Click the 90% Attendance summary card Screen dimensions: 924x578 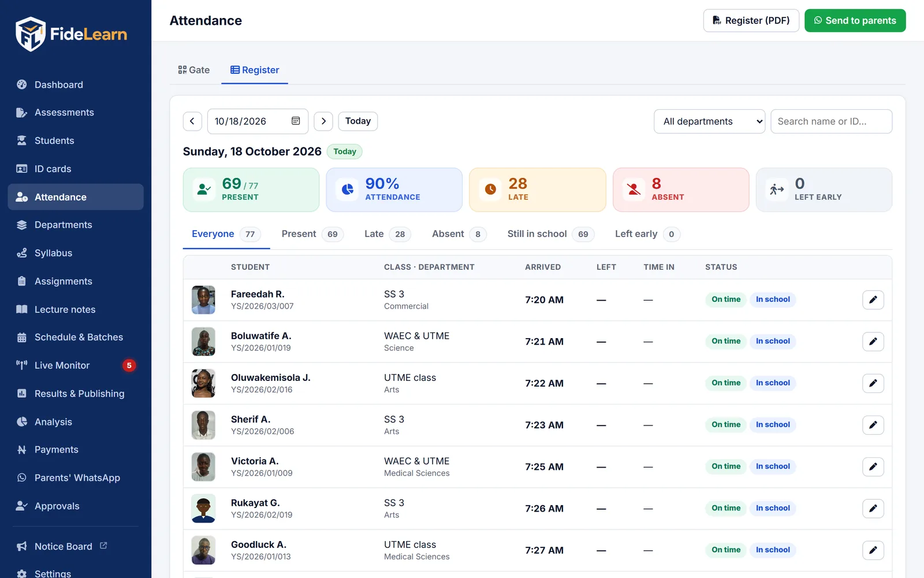click(394, 190)
